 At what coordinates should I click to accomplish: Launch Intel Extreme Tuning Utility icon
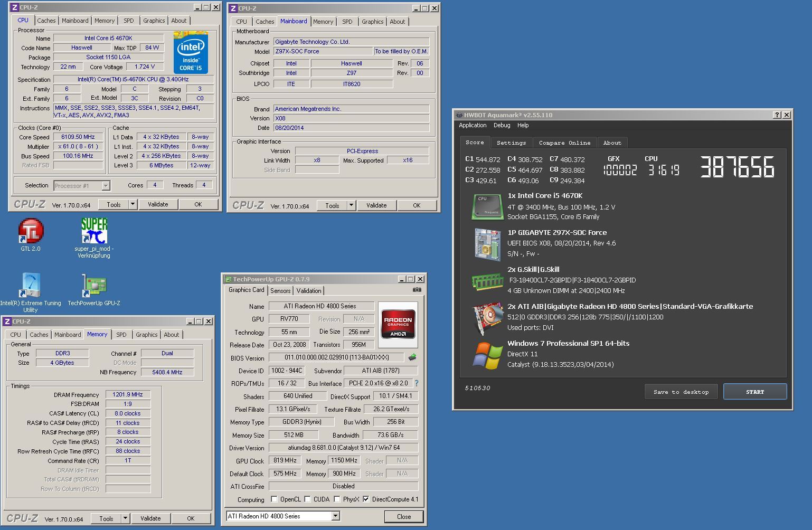pos(31,286)
